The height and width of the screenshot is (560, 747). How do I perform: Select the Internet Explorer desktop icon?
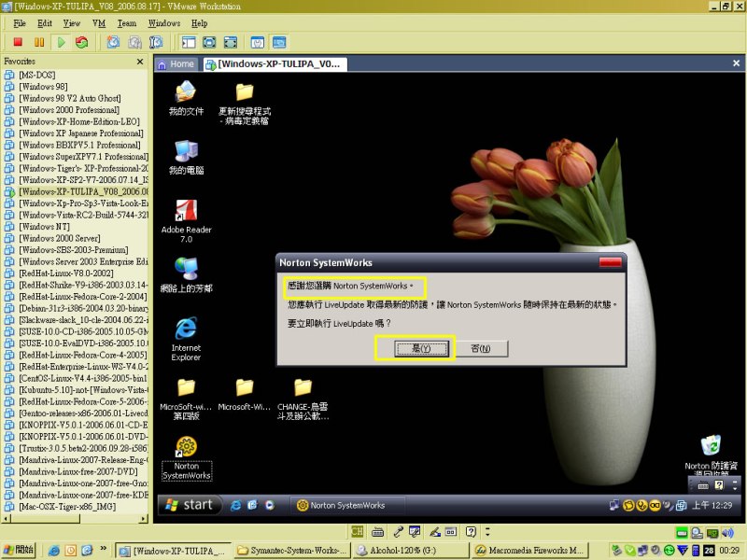point(186,339)
